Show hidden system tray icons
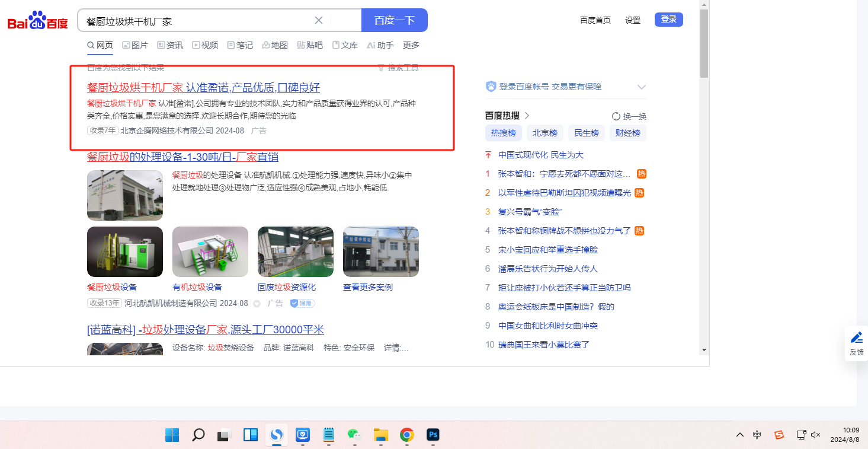Viewport: 868px width, 449px height. 740,435
